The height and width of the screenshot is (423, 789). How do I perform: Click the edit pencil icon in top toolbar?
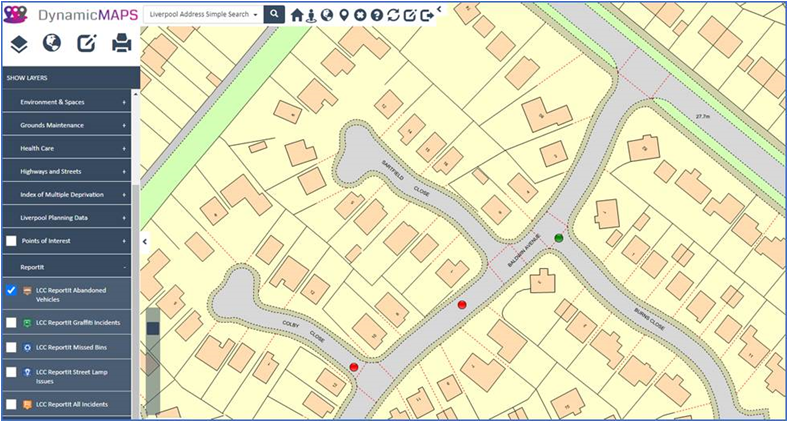click(x=410, y=15)
